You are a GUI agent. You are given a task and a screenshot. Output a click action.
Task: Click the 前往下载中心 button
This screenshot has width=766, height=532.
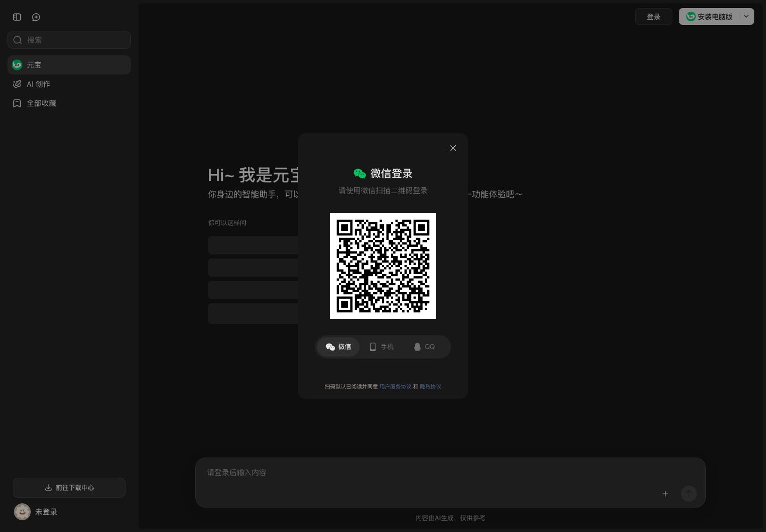click(x=69, y=488)
